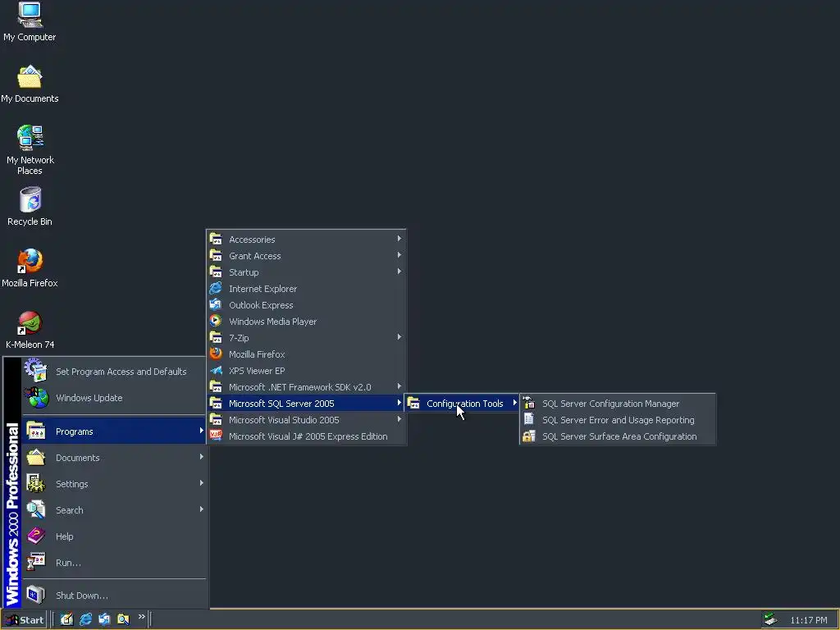
Task: Open the My Computer desktop icon
Action: click(30, 21)
